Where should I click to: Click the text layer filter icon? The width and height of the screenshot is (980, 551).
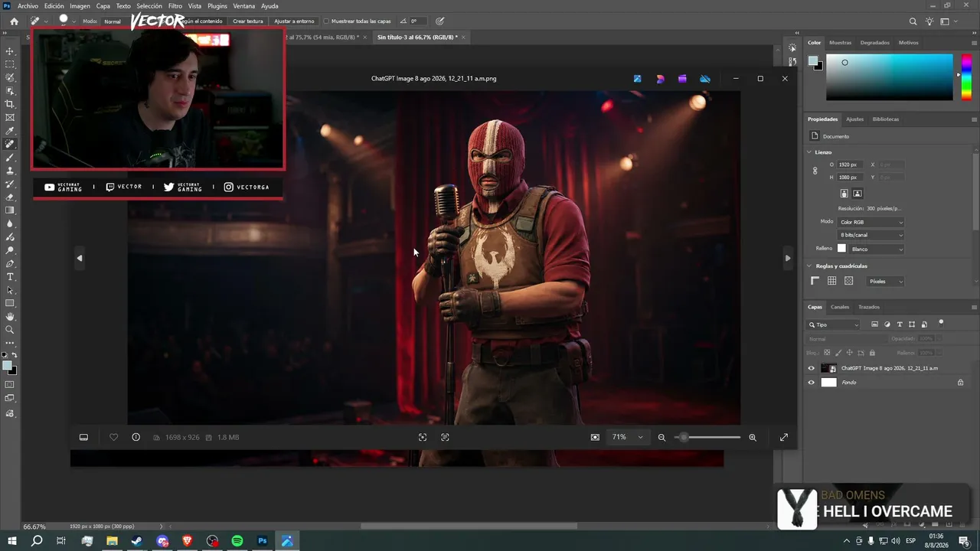(900, 324)
